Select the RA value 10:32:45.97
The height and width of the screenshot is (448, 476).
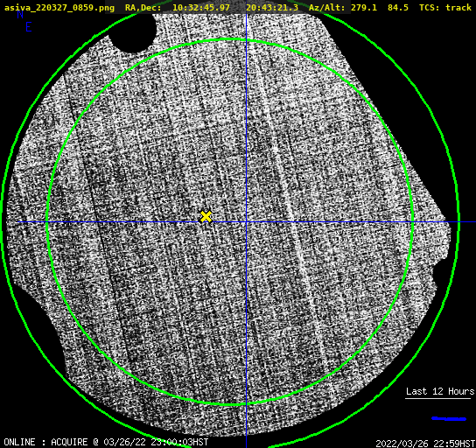(x=201, y=7)
